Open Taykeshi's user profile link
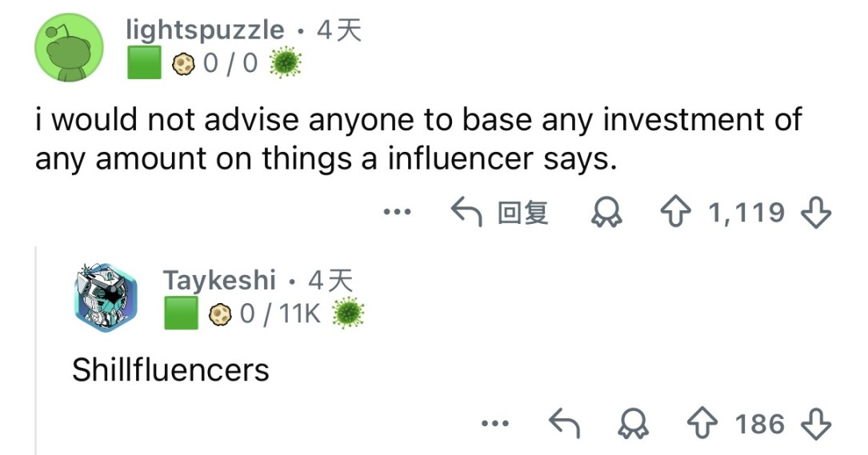 click(x=219, y=280)
